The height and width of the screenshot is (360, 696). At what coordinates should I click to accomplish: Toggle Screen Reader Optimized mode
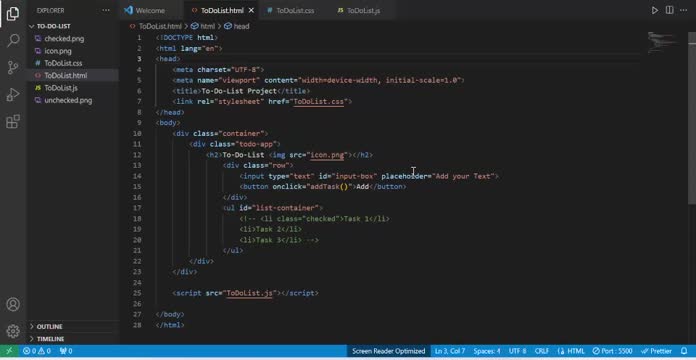(x=388, y=351)
